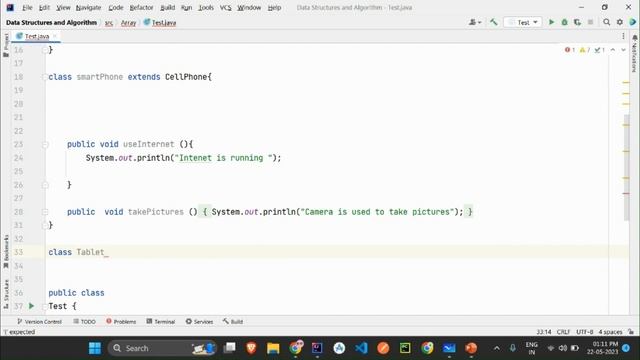Open File Explorer from the taskbar
This screenshot has width=640, height=360.
pos(273,348)
